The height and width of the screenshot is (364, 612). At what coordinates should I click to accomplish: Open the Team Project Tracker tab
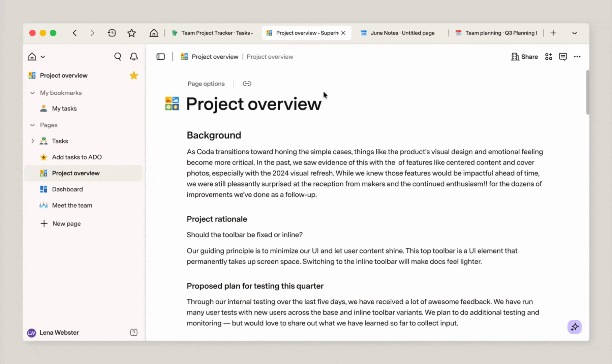tap(212, 33)
